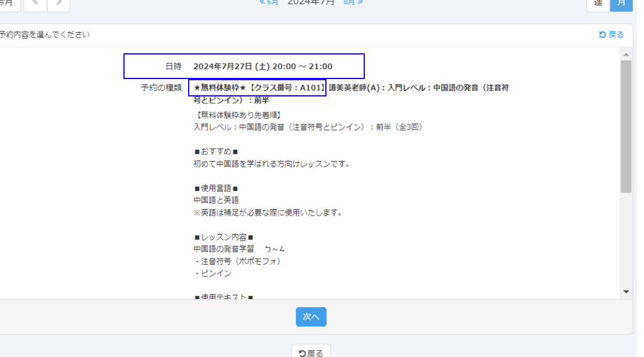Click the ■おすすめ■ section heading
Viewport: 644px width, 357px height.
click(x=216, y=152)
